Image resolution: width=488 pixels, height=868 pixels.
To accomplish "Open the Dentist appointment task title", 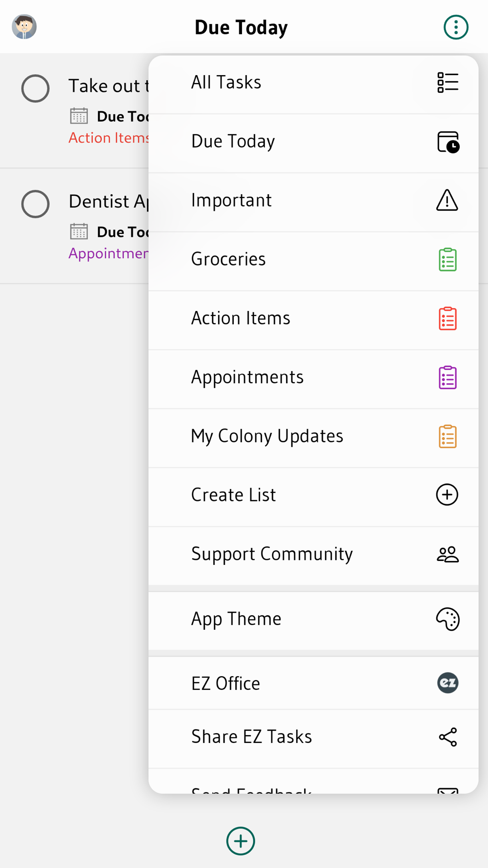I will pyautogui.click(x=108, y=202).
